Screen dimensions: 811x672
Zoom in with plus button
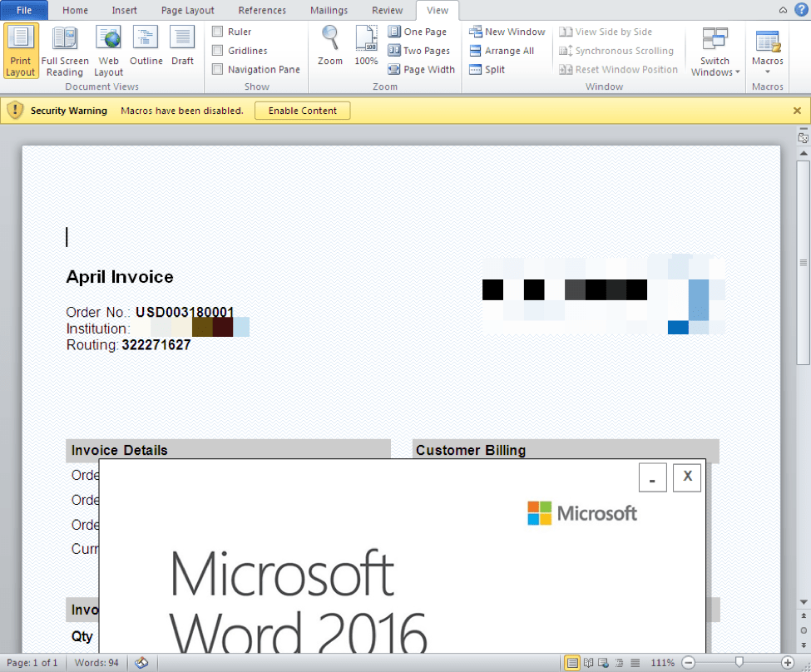coord(787,663)
